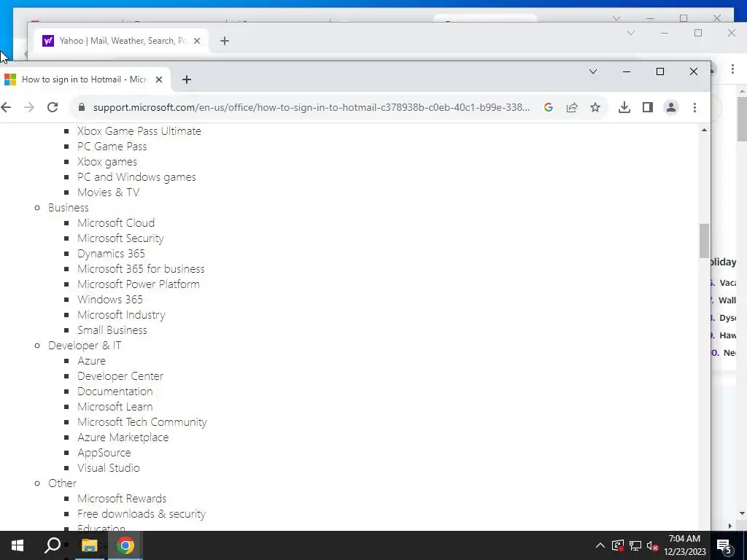Click the Other category heading
747x560 pixels.
[62, 483]
